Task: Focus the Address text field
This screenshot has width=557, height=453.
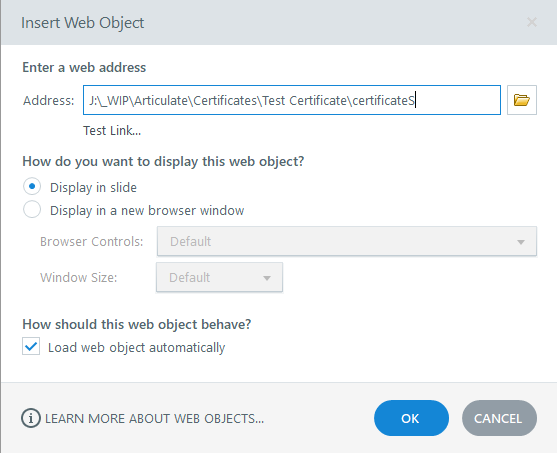Action: click(292, 100)
